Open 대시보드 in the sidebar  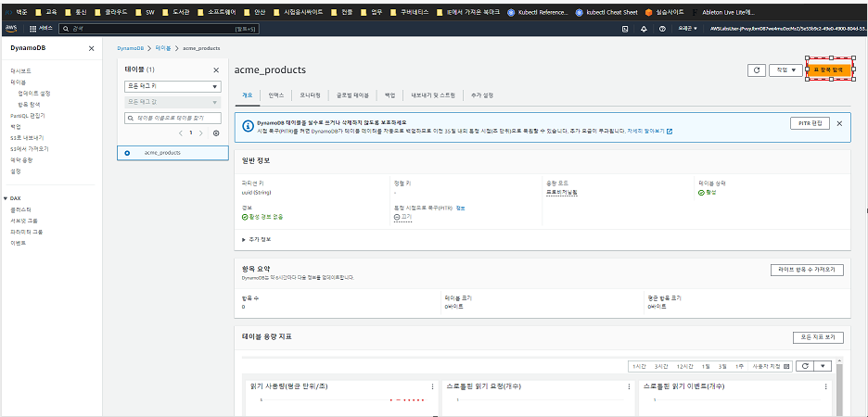point(20,70)
